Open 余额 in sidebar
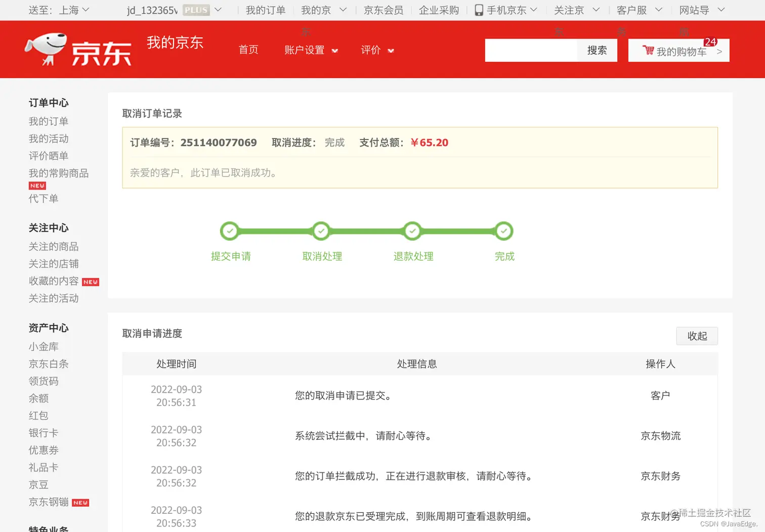This screenshot has height=532, width=765. (38, 398)
